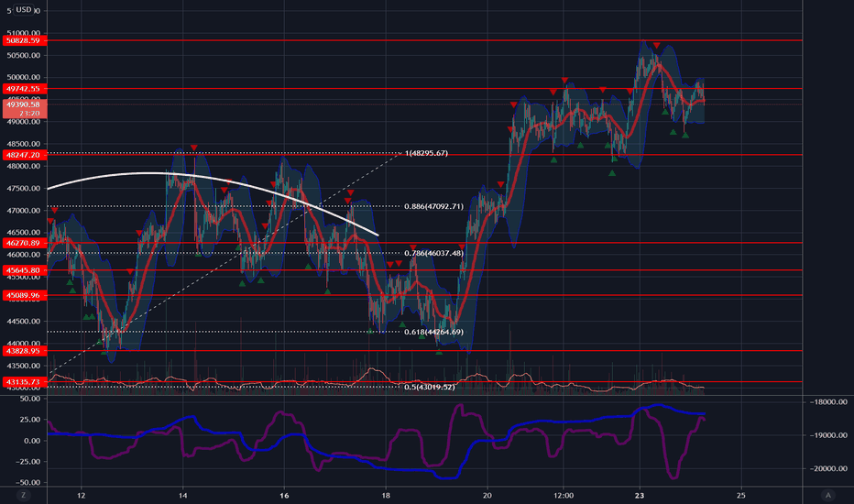Select the 45089.96 horizontal line label
Viewport: 854px width, 504px height.
click(x=25, y=295)
